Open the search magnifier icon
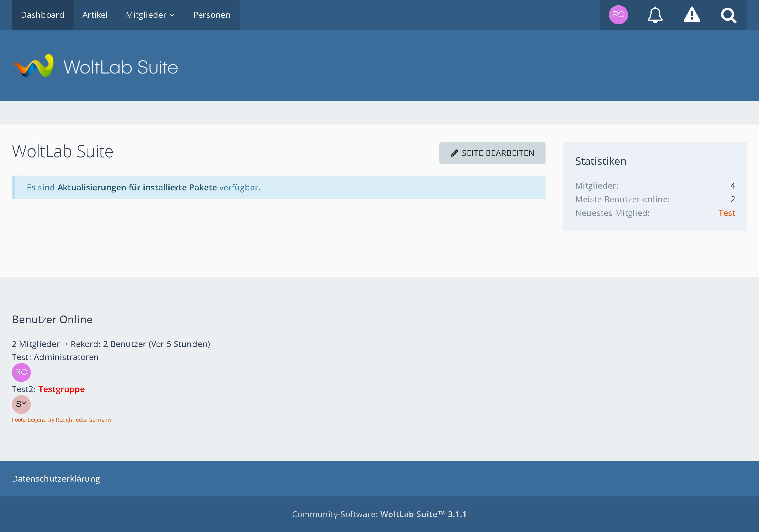This screenshot has height=532, width=759. pos(728,15)
